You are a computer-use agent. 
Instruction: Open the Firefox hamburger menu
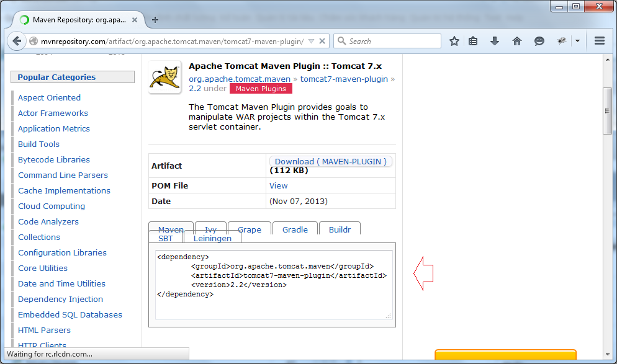[x=599, y=41]
